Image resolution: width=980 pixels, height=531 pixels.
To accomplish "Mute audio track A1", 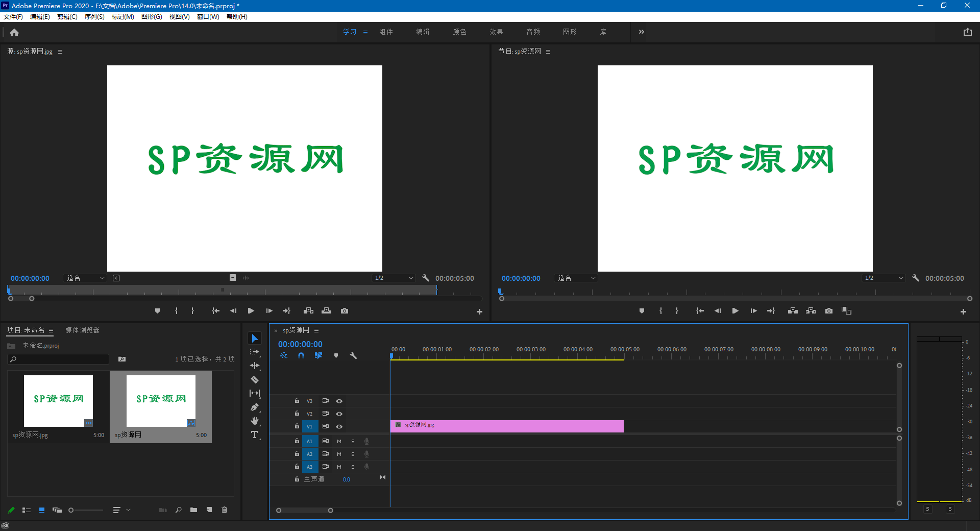I will 339,441.
